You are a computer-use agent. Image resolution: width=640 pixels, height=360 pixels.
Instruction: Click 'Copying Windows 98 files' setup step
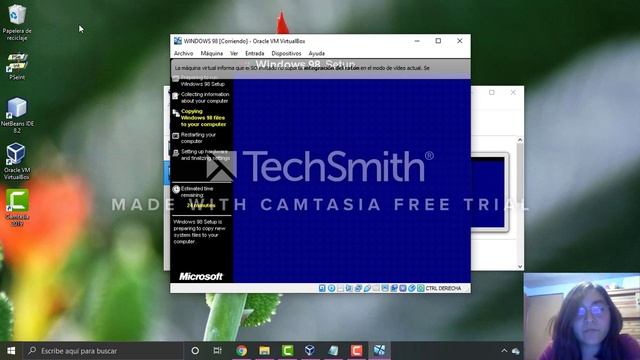tap(199, 118)
